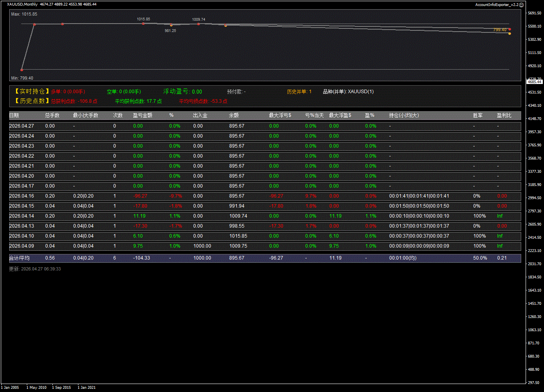Click the 11.19 profit amount on 2026.04.14
Image resolution: width=544 pixels, height=392 pixels.
[138, 216]
